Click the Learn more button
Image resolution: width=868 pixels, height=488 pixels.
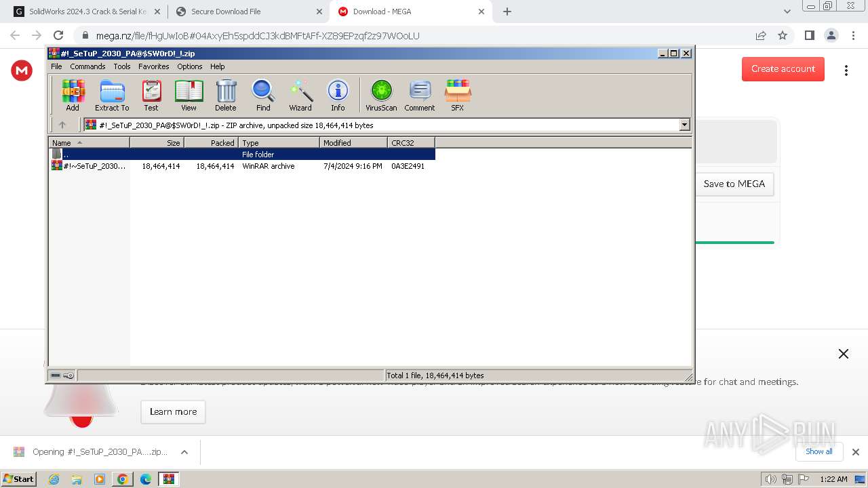pos(173,411)
